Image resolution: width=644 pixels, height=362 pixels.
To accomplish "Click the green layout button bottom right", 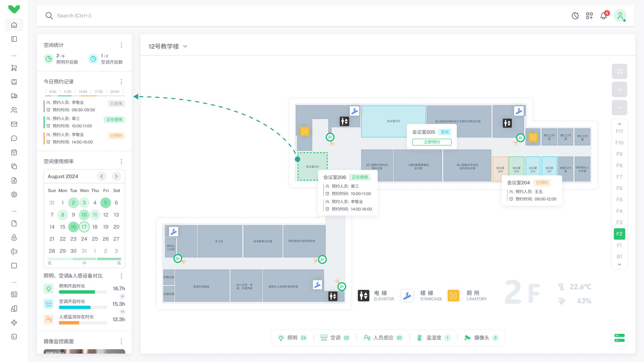I will point(619,338).
